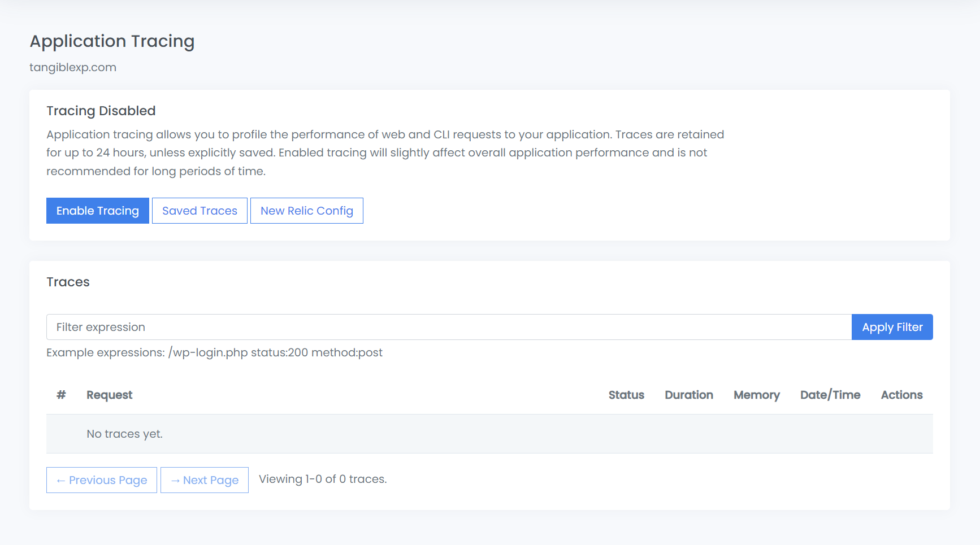Click the Tracing Disabled heading
Viewport: 980px width, 545px height.
point(101,111)
